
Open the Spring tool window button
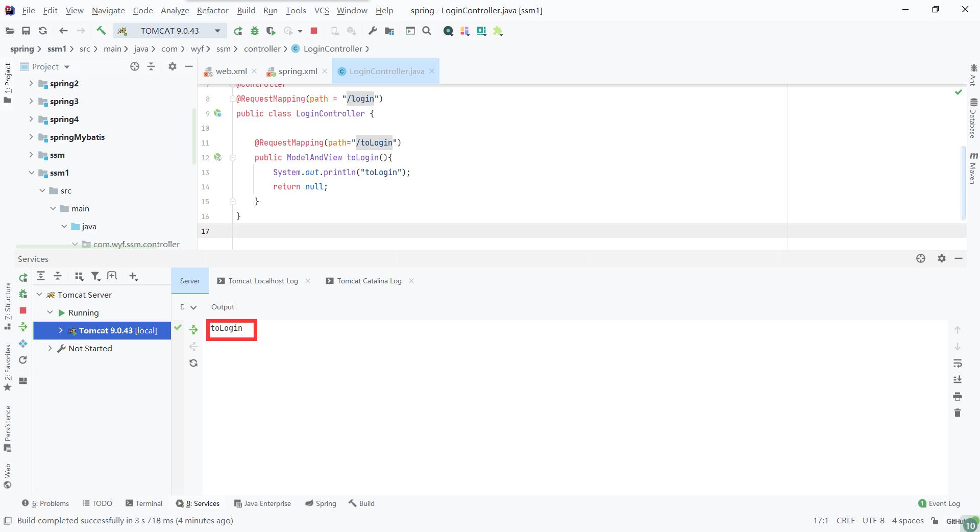[321, 503]
